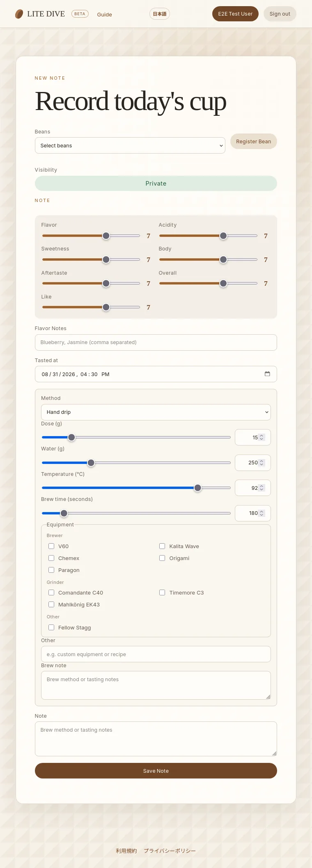The width and height of the screenshot is (312, 868).
Task: Click the Body slider handle
Action: [x=223, y=259]
